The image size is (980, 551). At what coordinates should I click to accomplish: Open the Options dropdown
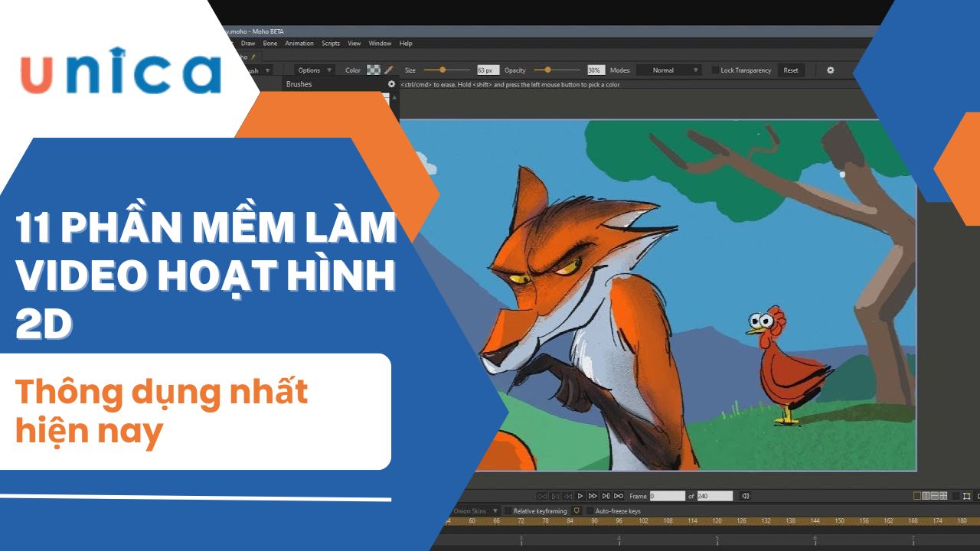coord(315,70)
